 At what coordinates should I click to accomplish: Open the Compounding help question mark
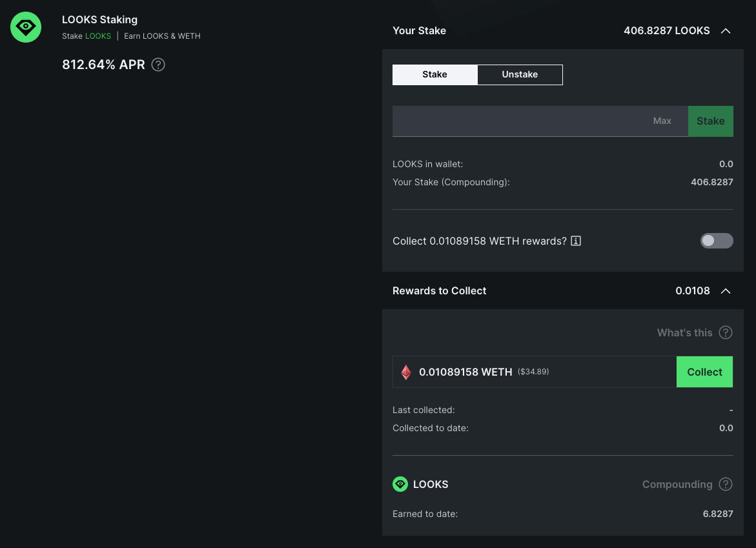point(726,484)
